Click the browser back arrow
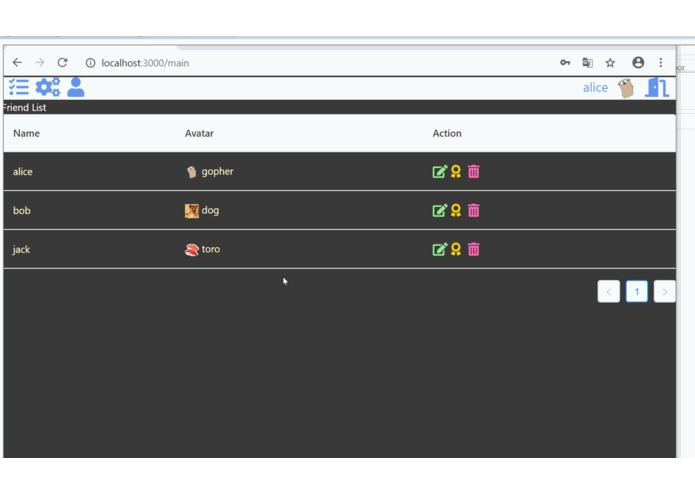The height and width of the screenshot is (494, 695). [x=17, y=62]
